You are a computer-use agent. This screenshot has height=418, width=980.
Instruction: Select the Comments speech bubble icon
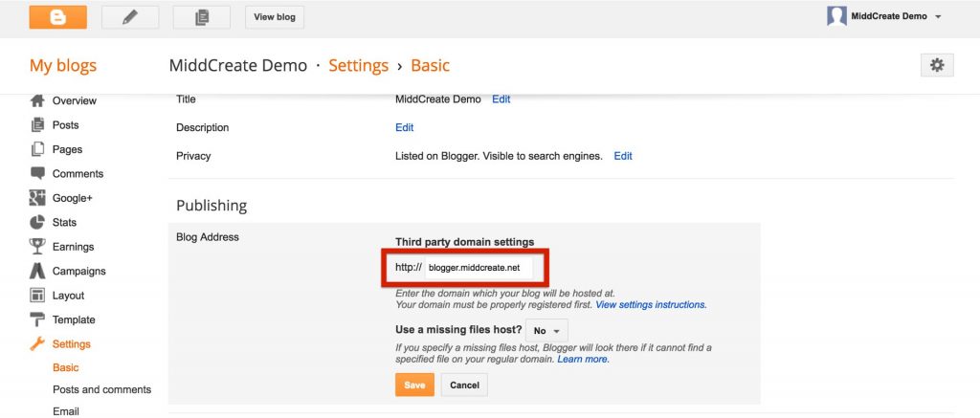[37, 174]
